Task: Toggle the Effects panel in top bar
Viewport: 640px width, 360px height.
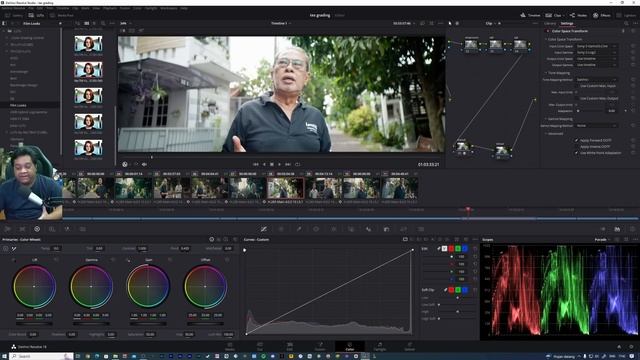Action: pos(602,16)
